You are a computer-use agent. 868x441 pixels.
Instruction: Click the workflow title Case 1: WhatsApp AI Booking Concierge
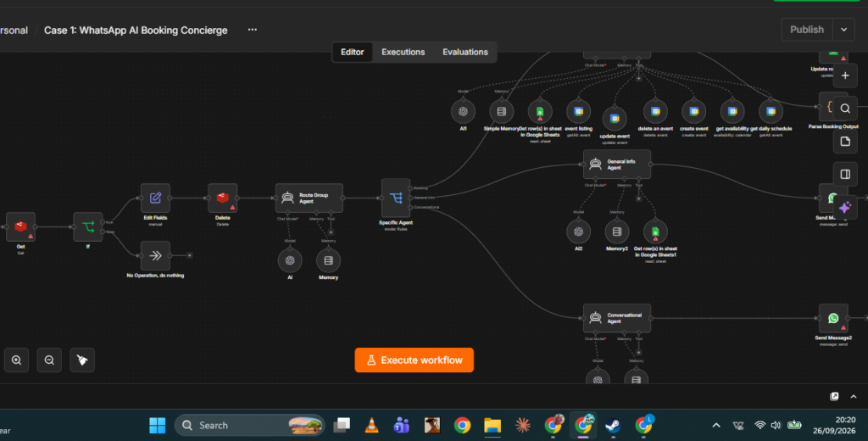[x=136, y=31]
